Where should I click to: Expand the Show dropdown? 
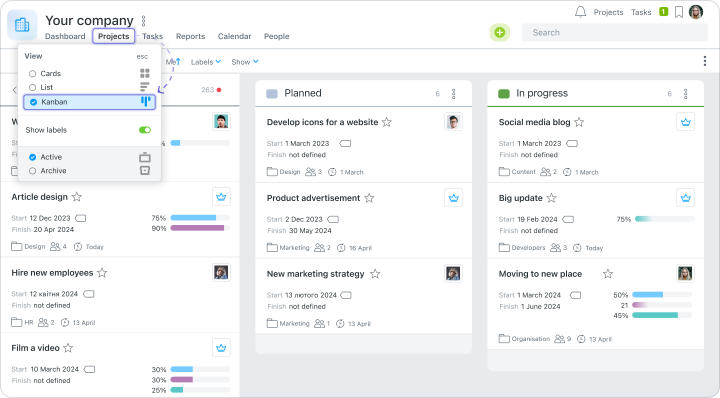click(x=245, y=62)
